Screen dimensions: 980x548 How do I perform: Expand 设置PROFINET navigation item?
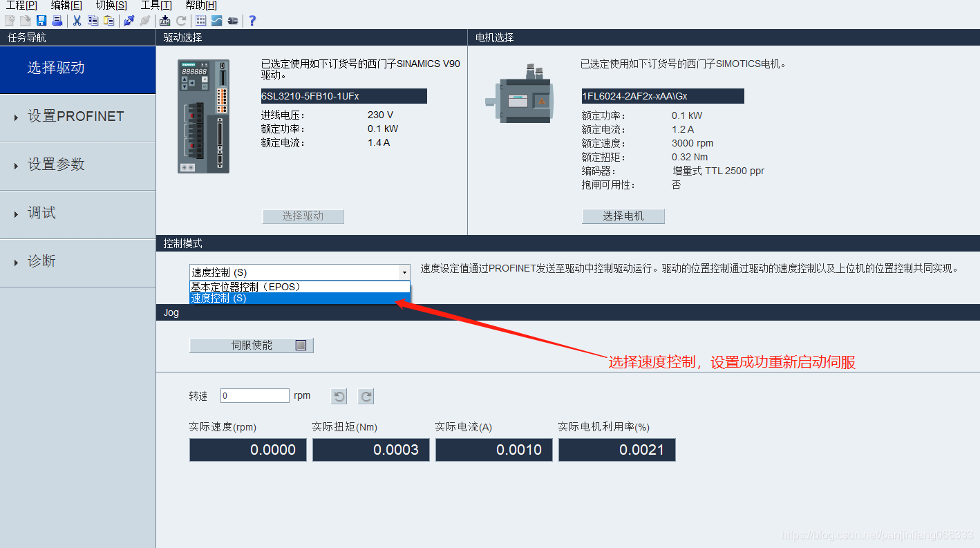pos(77,117)
